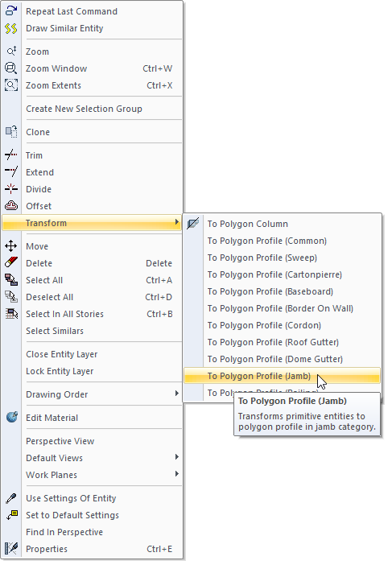Click the Zoom Window icon

pos(11,68)
